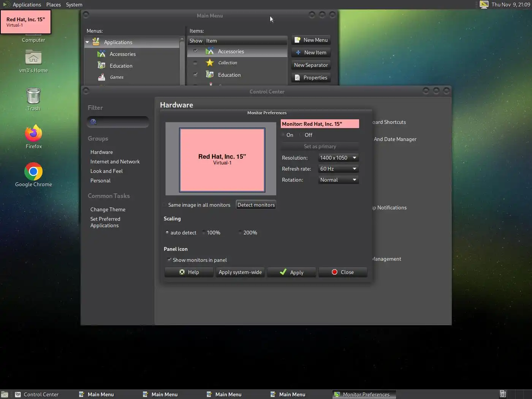Image resolution: width=532 pixels, height=399 pixels.
Task: Click the Set as primary button
Action: 320,146
